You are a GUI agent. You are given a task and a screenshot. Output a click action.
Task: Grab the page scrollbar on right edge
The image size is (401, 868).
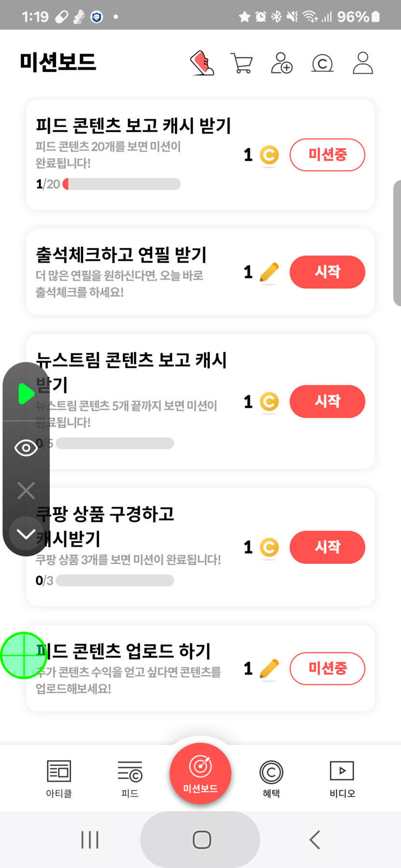(397, 243)
